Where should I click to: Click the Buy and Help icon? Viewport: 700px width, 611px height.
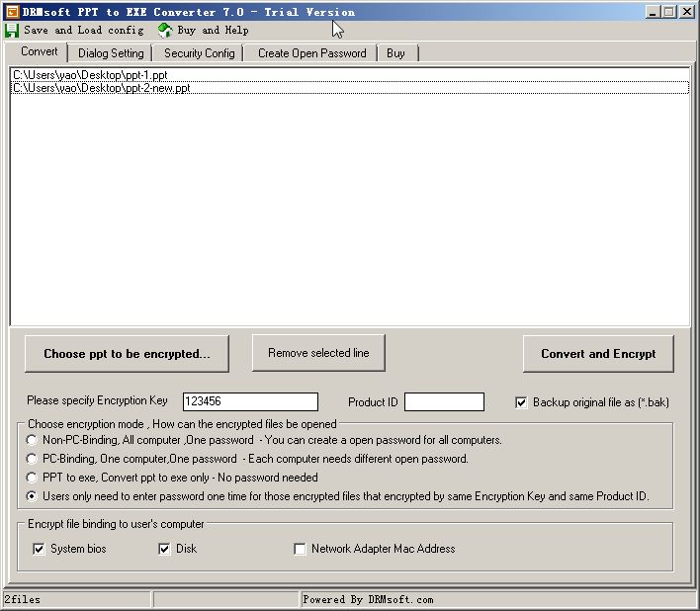[x=165, y=31]
